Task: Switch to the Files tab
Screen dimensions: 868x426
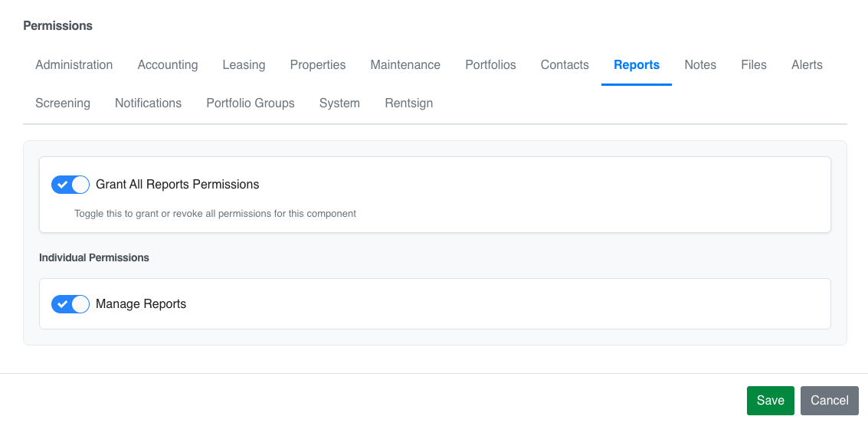Action: pyautogui.click(x=754, y=65)
